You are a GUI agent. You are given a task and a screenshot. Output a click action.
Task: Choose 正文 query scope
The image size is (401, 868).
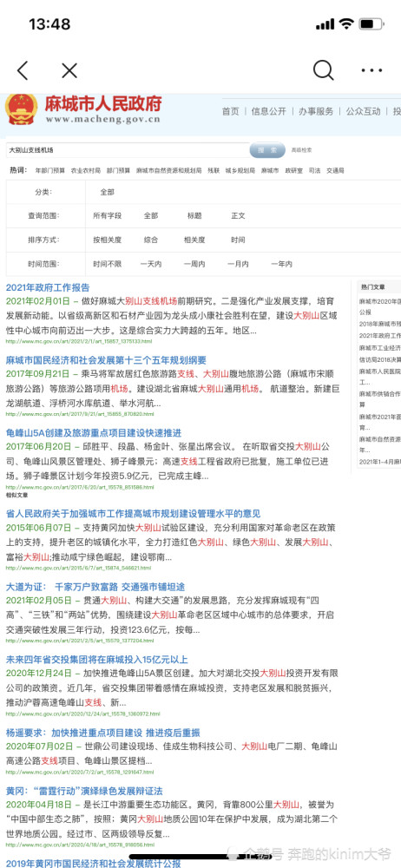click(x=238, y=216)
